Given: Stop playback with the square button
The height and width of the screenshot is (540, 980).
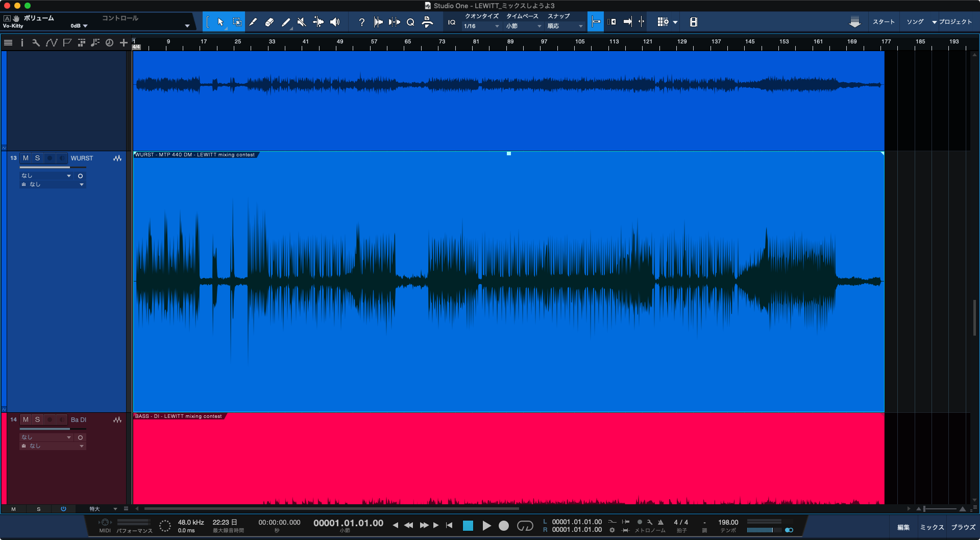Looking at the screenshot, I should [x=468, y=526].
